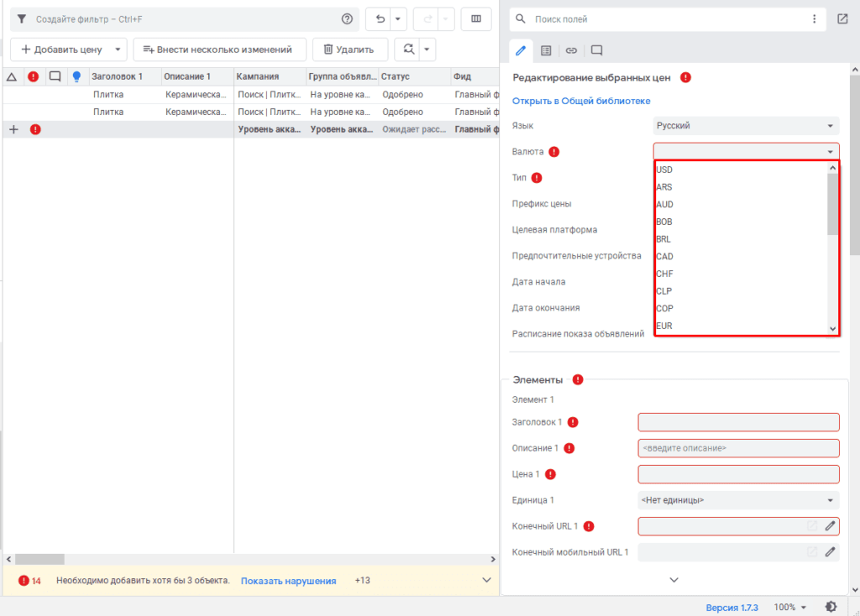Click the refresh/sync icon in toolbar
Screen dimensions: 860x616
coord(408,50)
